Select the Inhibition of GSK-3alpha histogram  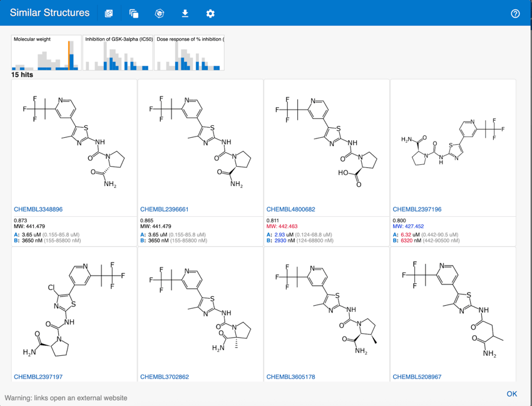pyautogui.click(x=118, y=53)
